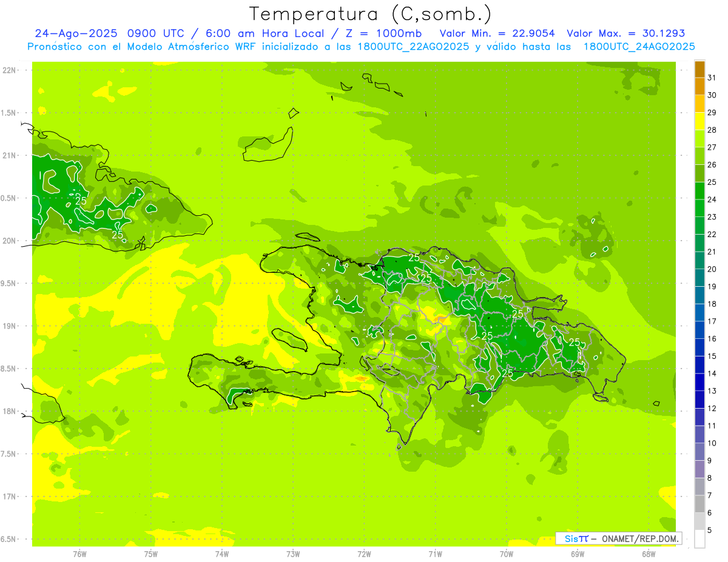Click the gray legend swatch between 6 and 7
This screenshot has height=562, width=728.
click(699, 504)
